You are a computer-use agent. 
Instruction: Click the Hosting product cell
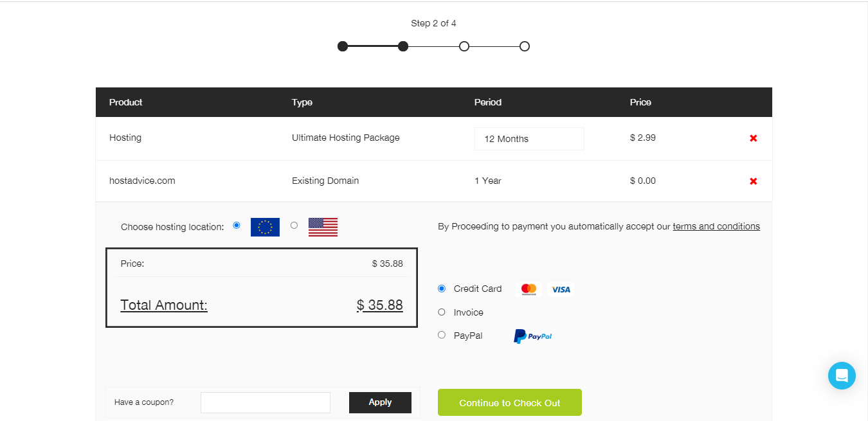pyautogui.click(x=125, y=138)
